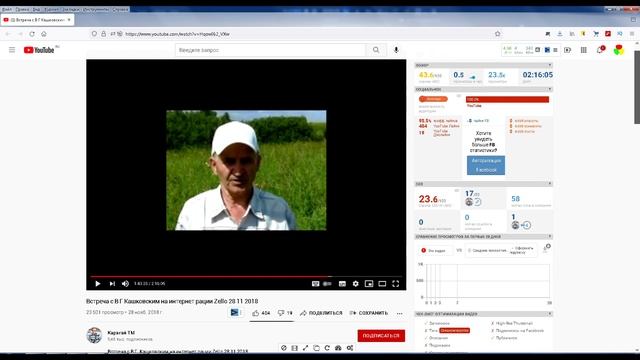This screenshot has width=640, height=360.
Task: Play the video
Action: [98, 284]
